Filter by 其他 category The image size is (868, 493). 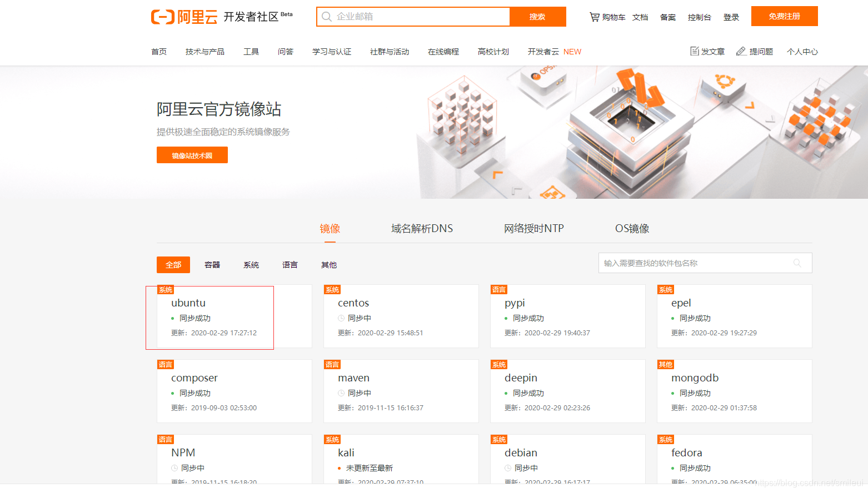[x=329, y=265]
